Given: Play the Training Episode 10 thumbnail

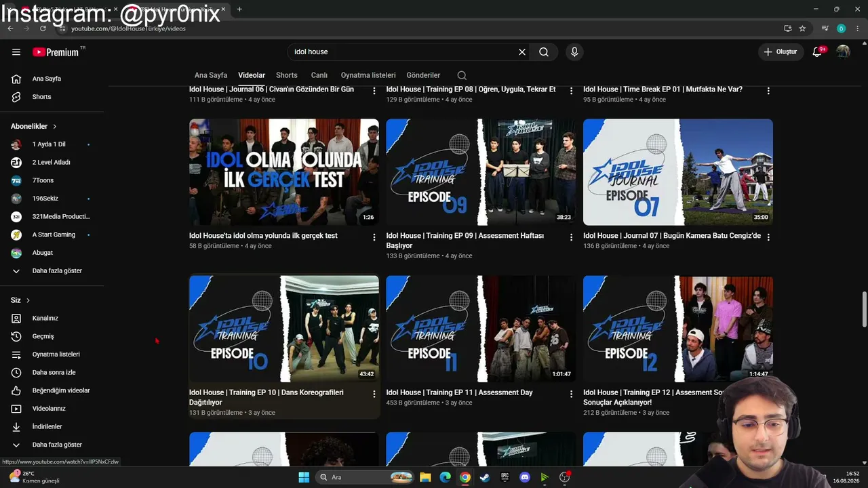Looking at the screenshot, I should (x=284, y=329).
